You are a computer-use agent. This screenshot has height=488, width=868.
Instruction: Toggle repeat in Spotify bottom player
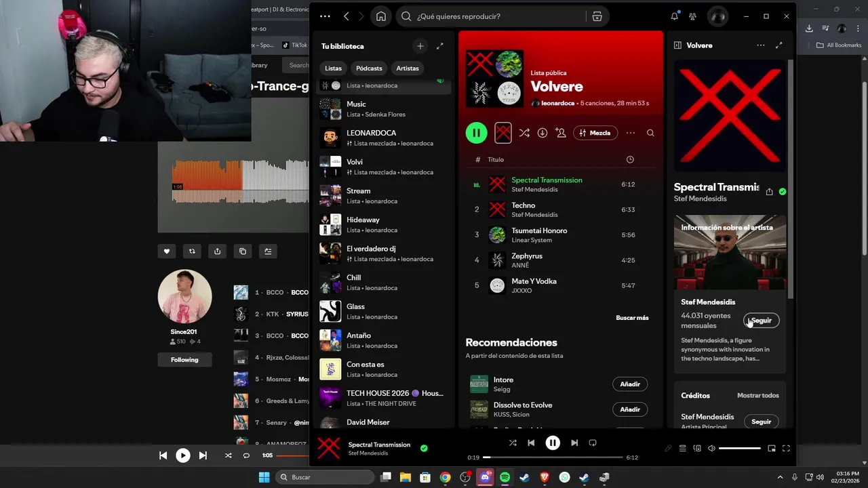[593, 443]
